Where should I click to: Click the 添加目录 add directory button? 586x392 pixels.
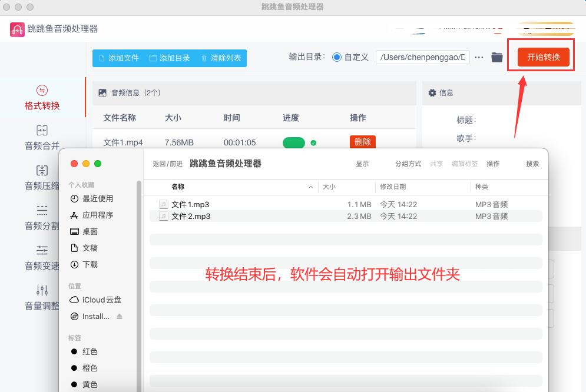[x=170, y=58]
